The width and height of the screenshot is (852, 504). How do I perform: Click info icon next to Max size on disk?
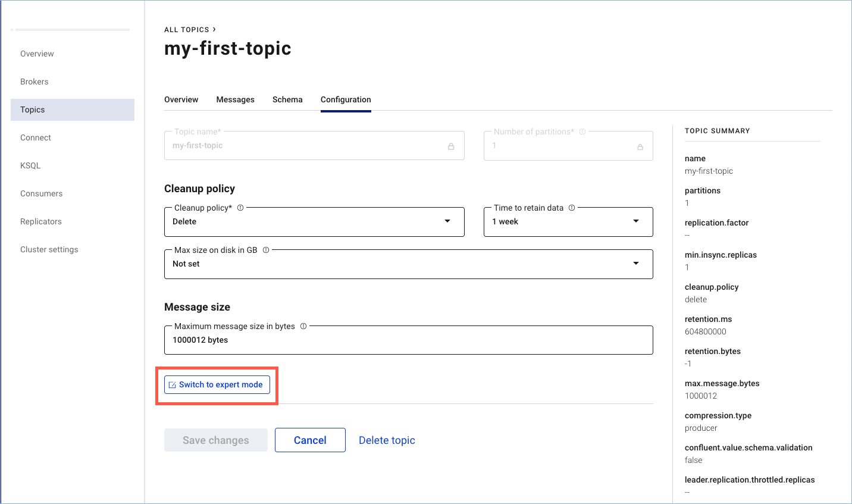pos(266,250)
